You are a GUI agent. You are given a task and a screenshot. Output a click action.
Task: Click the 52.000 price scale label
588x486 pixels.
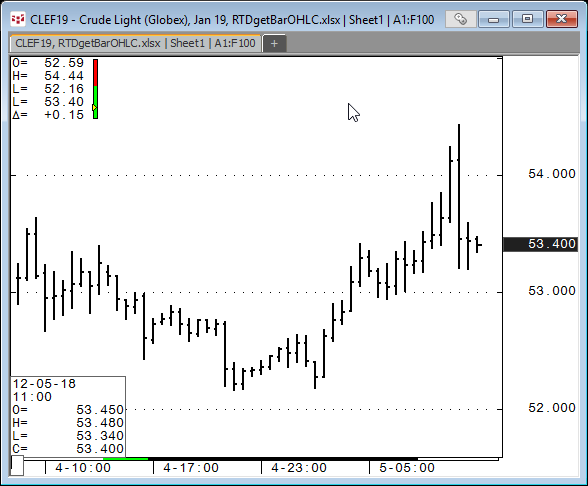(x=551, y=408)
